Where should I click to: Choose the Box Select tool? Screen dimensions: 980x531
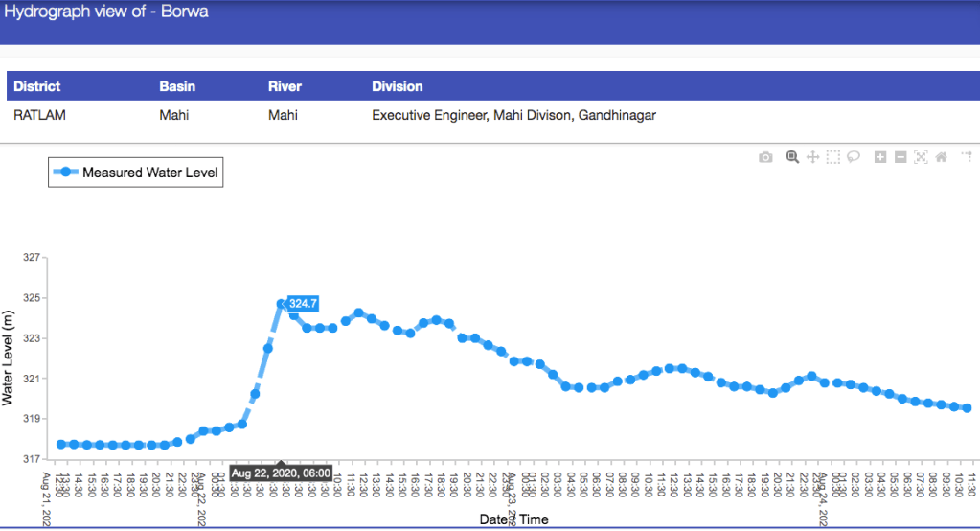[833, 157]
